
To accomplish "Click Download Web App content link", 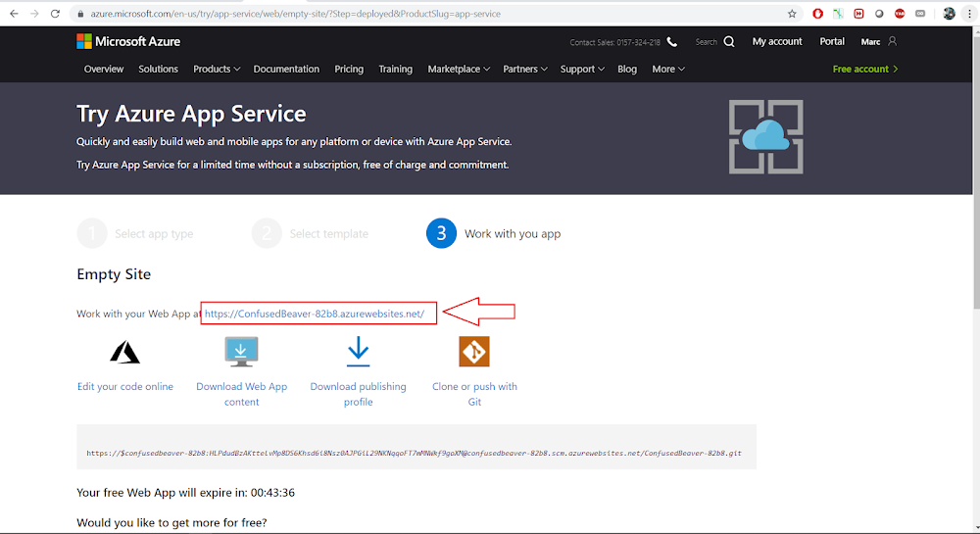I will click(241, 394).
